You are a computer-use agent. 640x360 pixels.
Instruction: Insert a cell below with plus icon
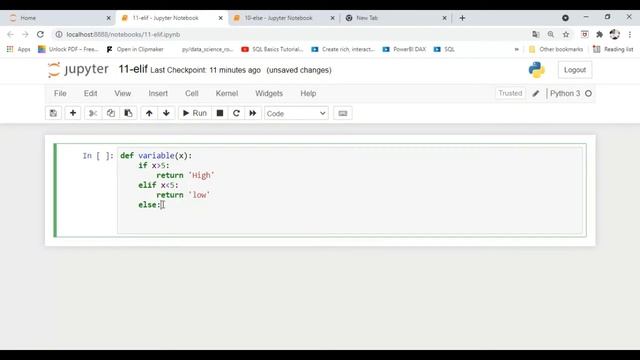click(x=73, y=113)
